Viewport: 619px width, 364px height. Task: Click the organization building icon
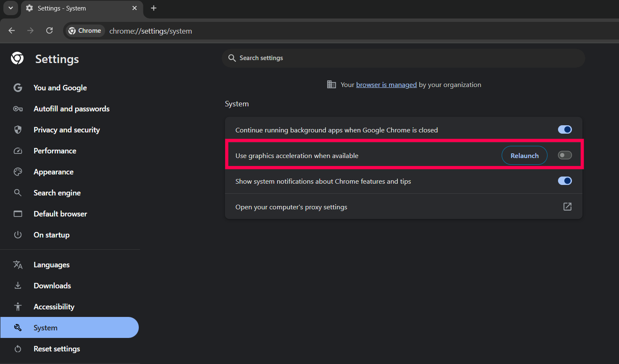coord(331,84)
